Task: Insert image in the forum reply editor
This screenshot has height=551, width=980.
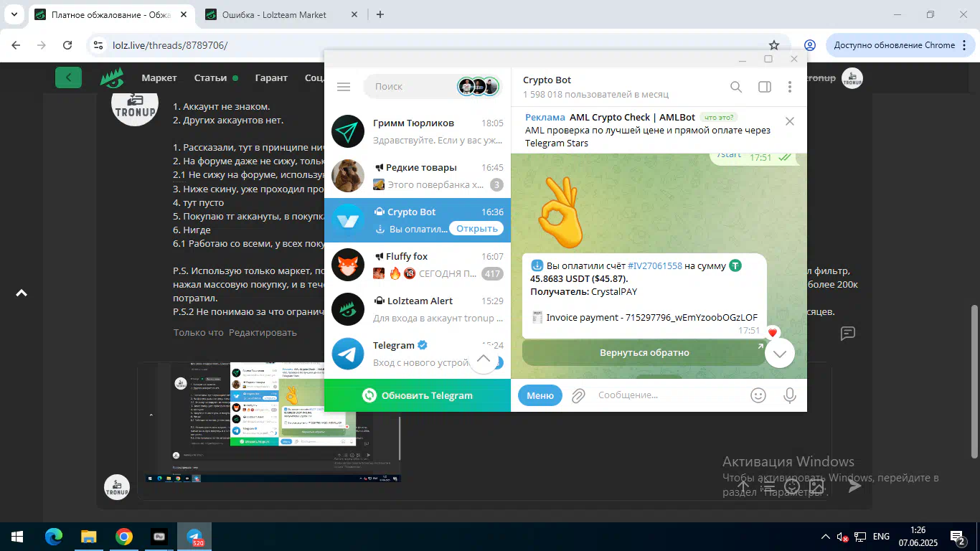Action: [816, 486]
